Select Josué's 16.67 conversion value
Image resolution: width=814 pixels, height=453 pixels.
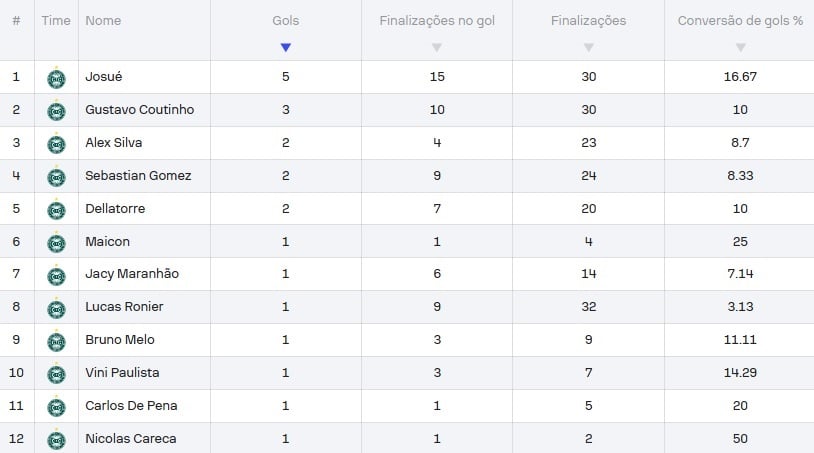pos(740,77)
